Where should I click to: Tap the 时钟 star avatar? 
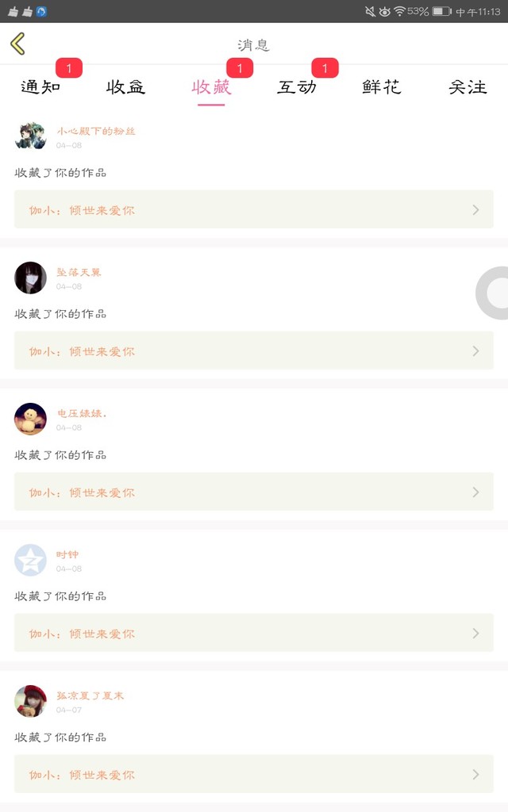(30, 560)
